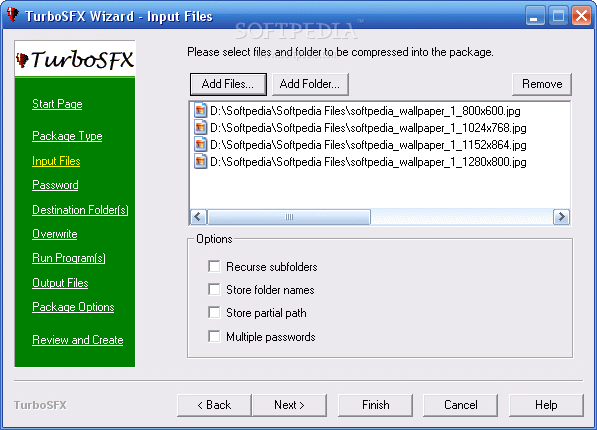Open Review and Create step
597x430 pixels.
point(78,340)
